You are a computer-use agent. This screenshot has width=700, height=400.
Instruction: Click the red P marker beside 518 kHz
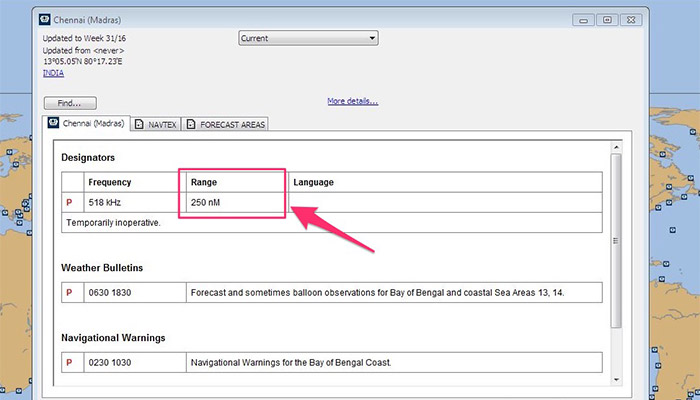[x=69, y=203]
